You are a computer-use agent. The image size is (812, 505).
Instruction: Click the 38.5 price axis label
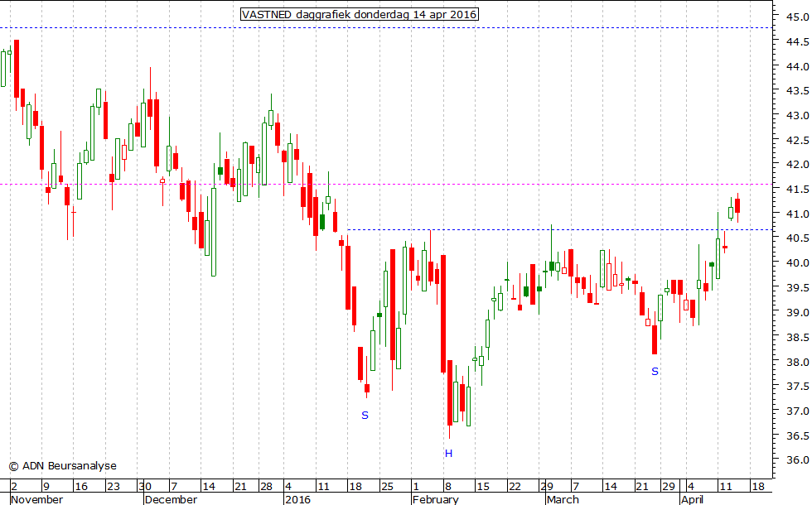click(797, 338)
